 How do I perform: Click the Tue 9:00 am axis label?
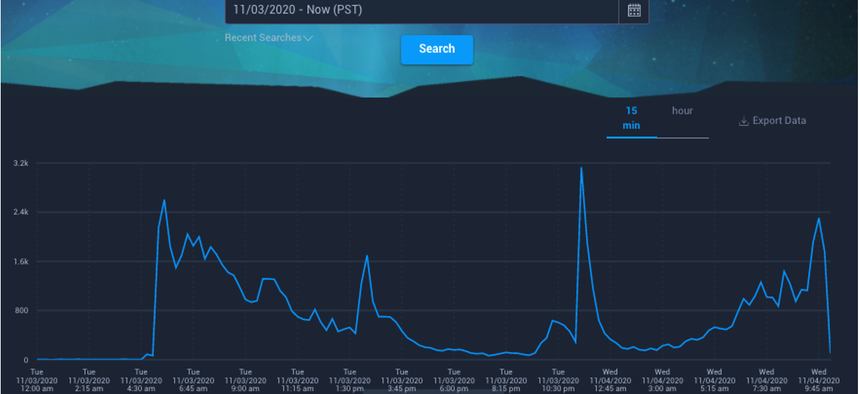(x=245, y=381)
